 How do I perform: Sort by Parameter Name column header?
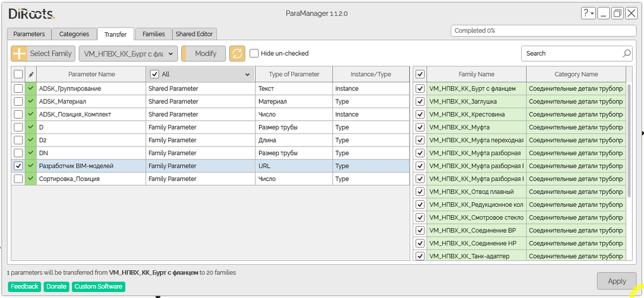click(x=91, y=74)
